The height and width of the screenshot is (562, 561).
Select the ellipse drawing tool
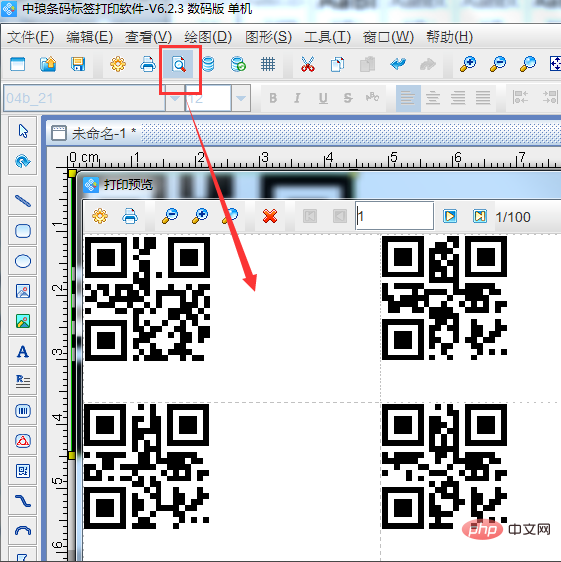(x=23, y=261)
